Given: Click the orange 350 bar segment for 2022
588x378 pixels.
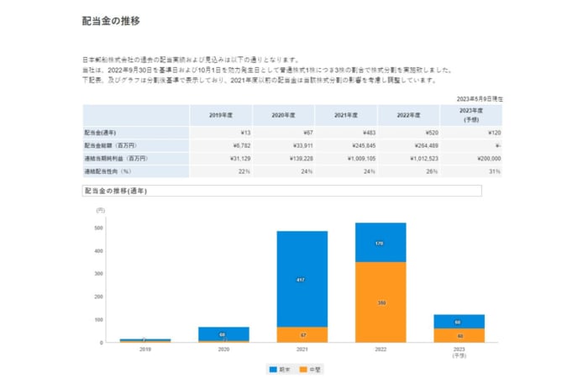Looking at the screenshot, I should click(x=381, y=302).
